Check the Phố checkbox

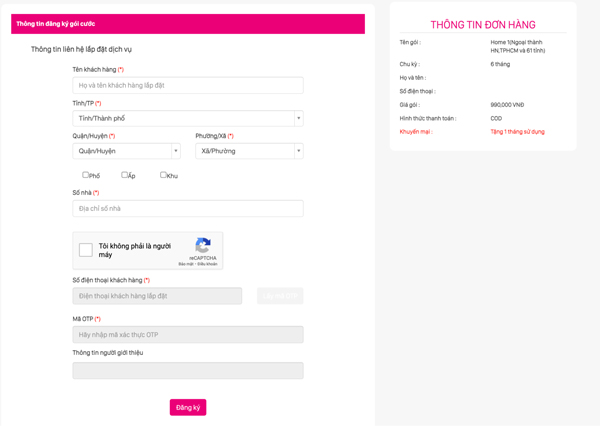[86, 175]
